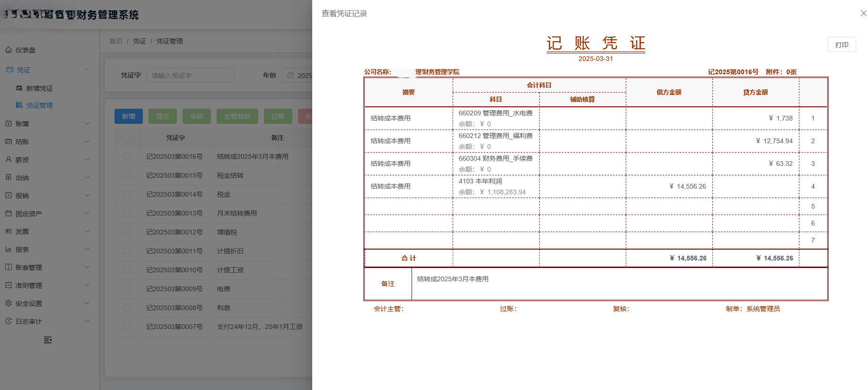The height and width of the screenshot is (390, 868).
Task: Select 安全设置 menu label
Action: 29,303
